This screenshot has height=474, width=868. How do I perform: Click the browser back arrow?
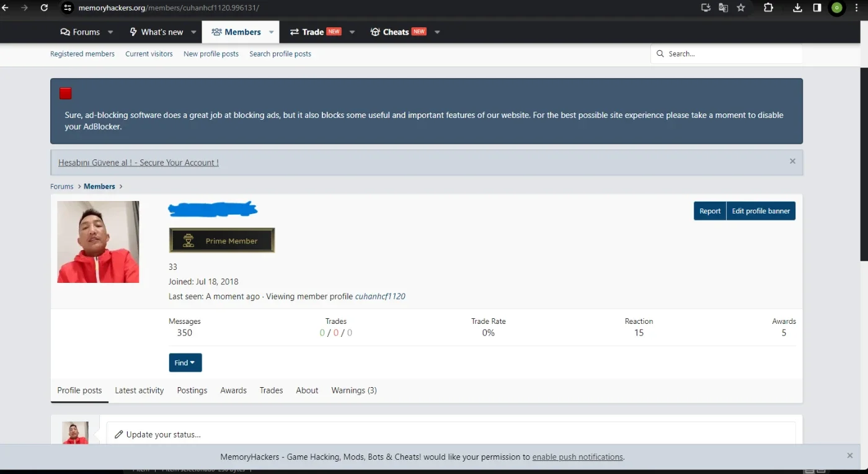click(5, 7)
